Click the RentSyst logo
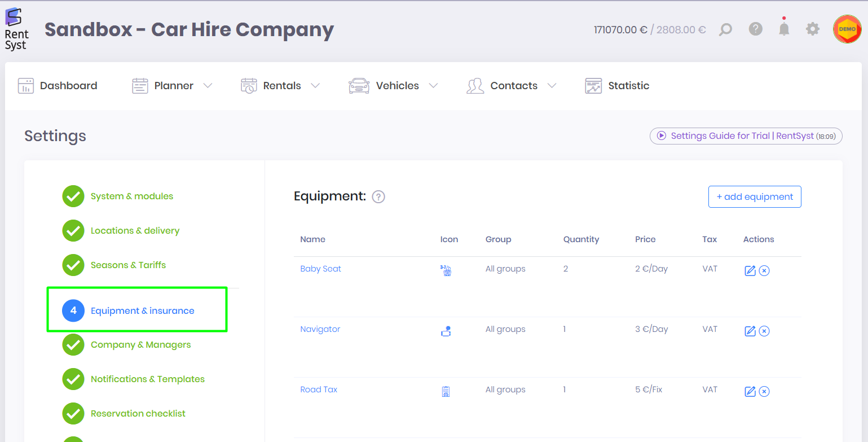 click(x=16, y=29)
